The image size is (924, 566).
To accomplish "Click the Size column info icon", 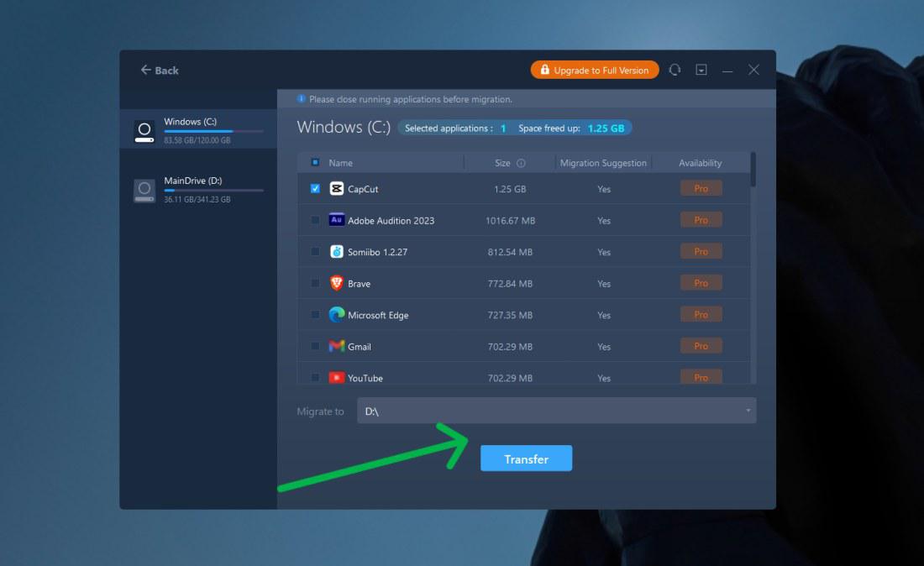I will (521, 163).
